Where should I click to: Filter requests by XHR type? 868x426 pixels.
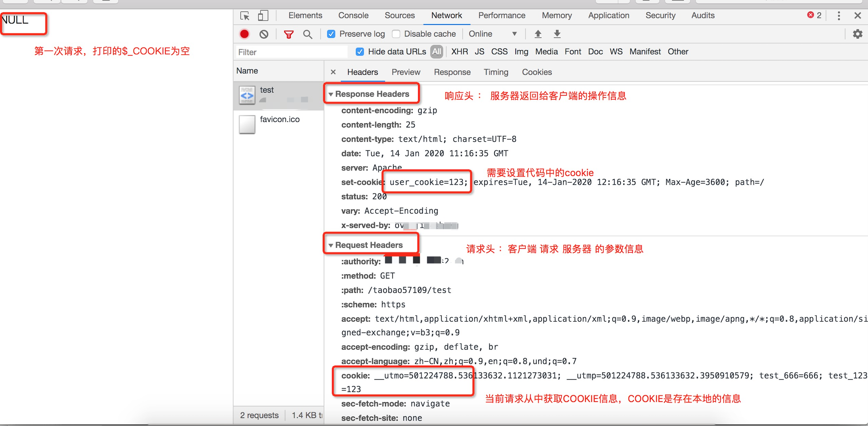point(459,52)
